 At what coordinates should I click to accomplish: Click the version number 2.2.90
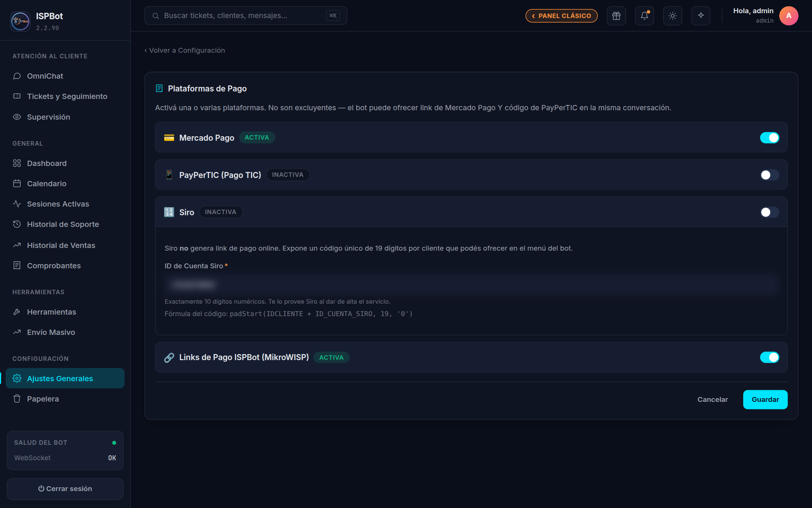tap(47, 28)
